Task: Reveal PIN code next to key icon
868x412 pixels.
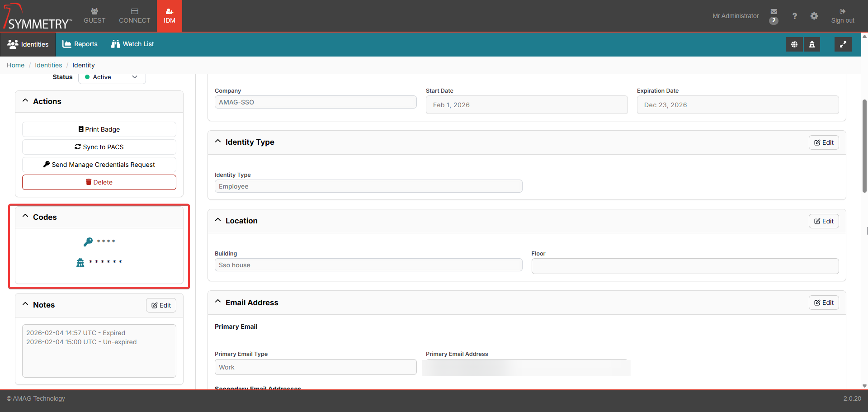Action: coord(106,242)
